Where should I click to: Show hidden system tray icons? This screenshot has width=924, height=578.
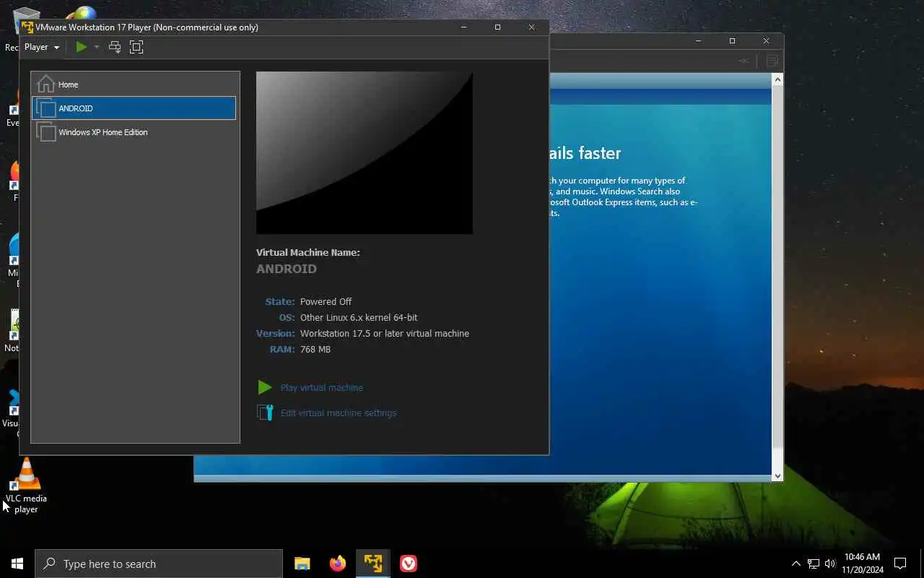point(796,564)
